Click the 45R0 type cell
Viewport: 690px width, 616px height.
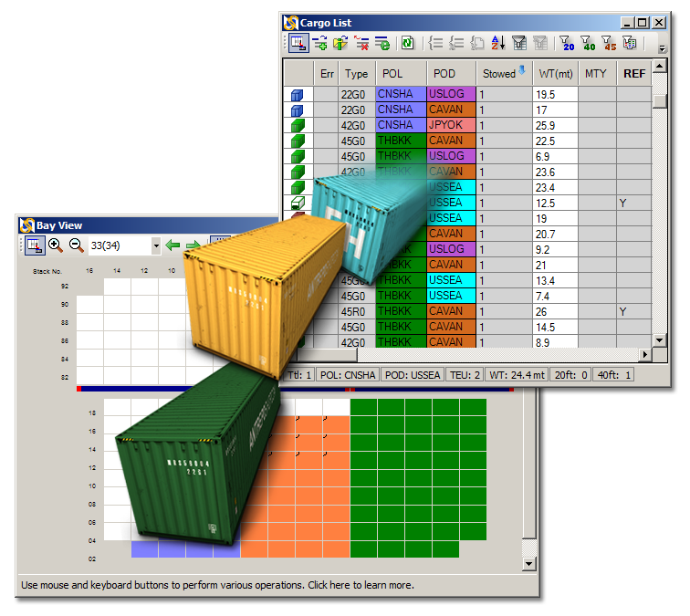point(357,311)
